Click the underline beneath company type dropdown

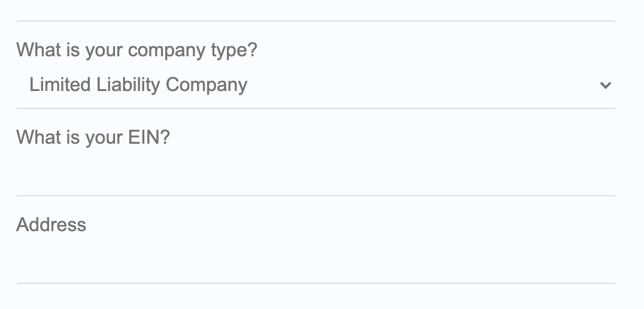pos(315,108)
